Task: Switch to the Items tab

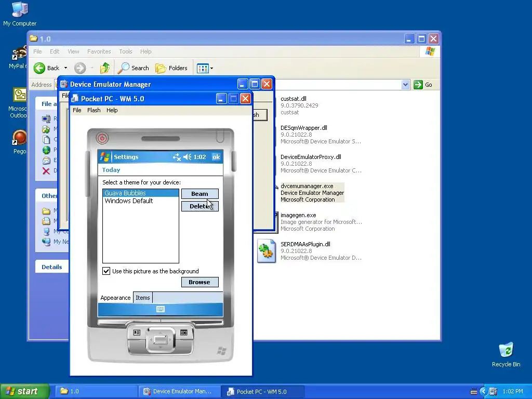Action: (x=142, y=298)
